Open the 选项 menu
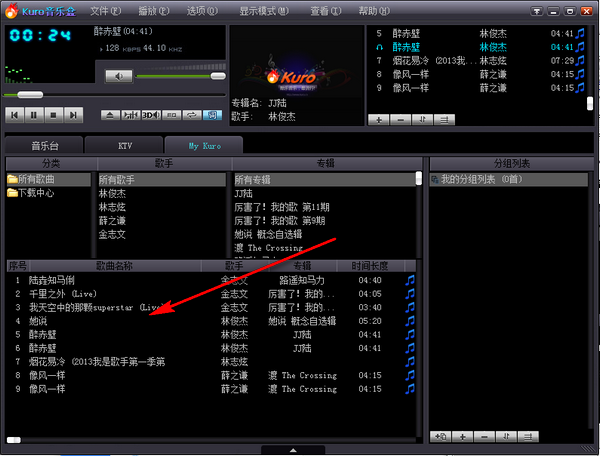The width and height of the screenshot is (600, 456). tap(202, 11)
